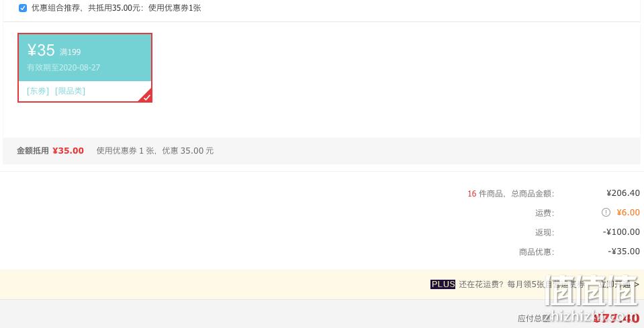Screen dimensions: 644x328
Task: Uncheck the 优惠组合推荐 checkbox
Action: tap(23, 8)
